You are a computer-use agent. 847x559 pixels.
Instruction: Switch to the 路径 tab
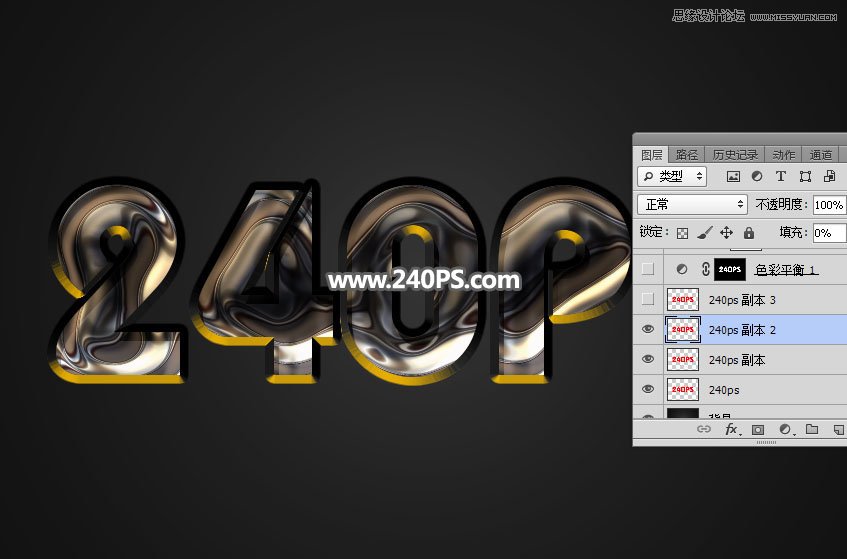click(x=687, y=155)
